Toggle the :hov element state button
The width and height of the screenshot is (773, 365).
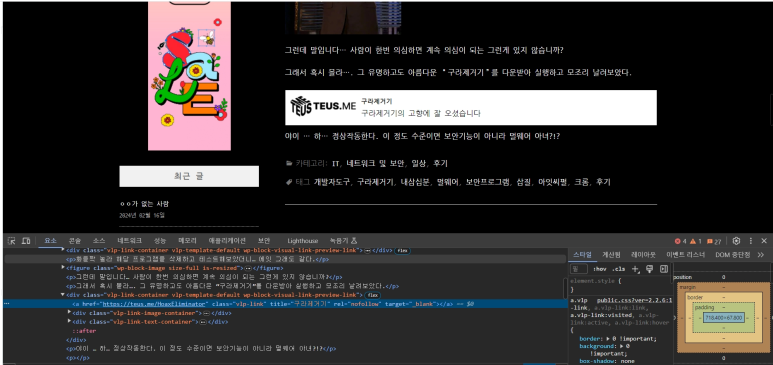pyautogui.click(x=599, y=269)
